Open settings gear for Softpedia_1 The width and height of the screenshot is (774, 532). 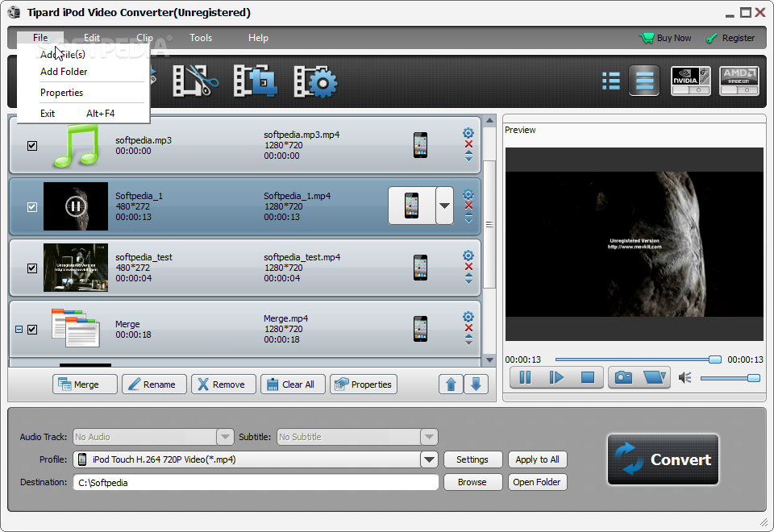468,194
